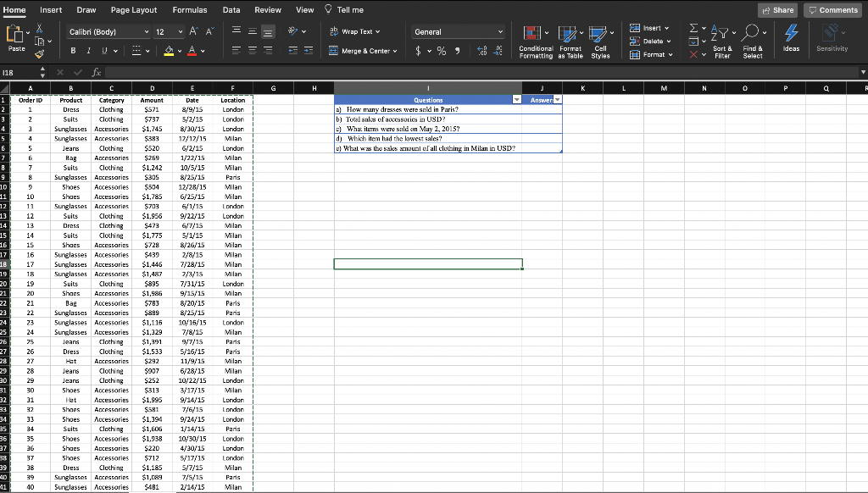Click the Borders icon

pyautogui.click(x=136, y=51)
